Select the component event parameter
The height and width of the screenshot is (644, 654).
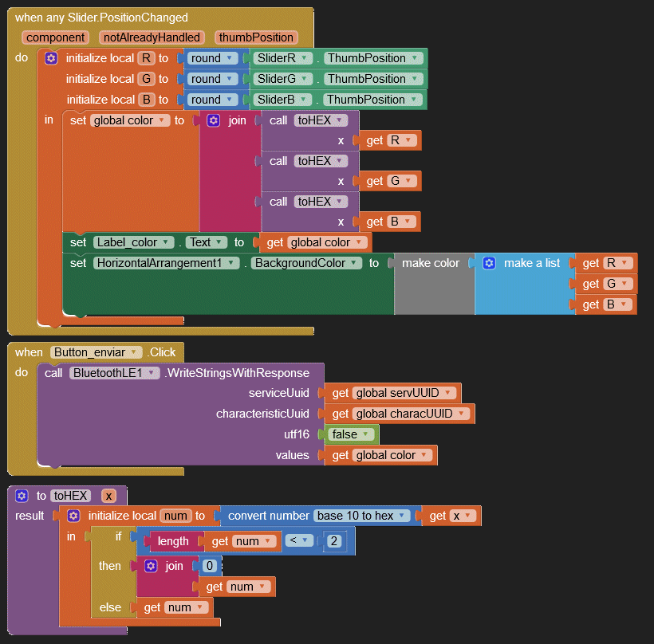[56, 37]
